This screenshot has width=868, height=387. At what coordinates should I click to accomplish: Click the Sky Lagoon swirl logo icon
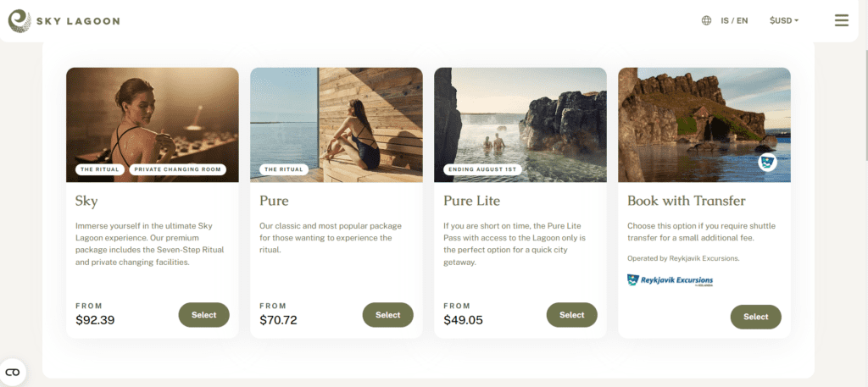(19, 21)
